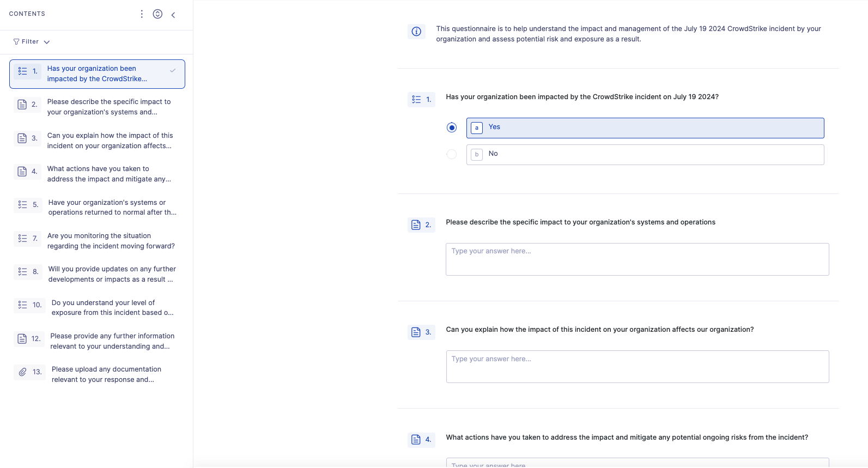Click text icon next to main question 3
The height and width of the screenshot is (468, 868).
(416, 332)
